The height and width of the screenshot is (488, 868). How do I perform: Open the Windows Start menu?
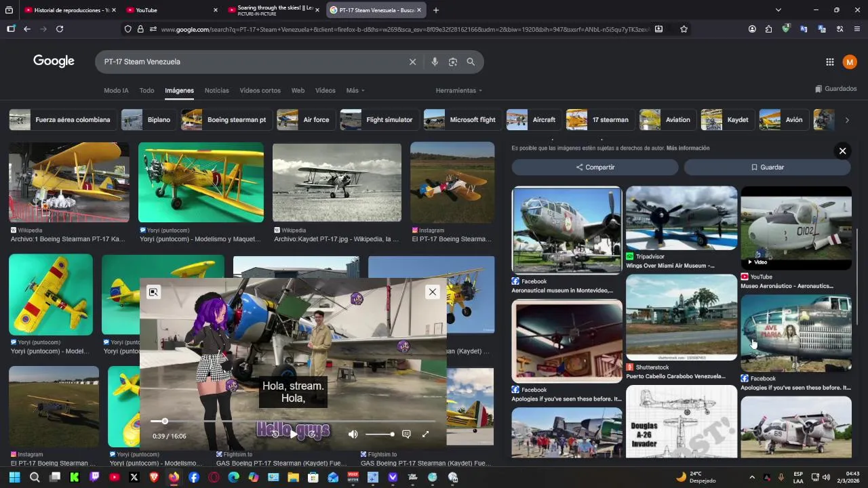(14, 477)
